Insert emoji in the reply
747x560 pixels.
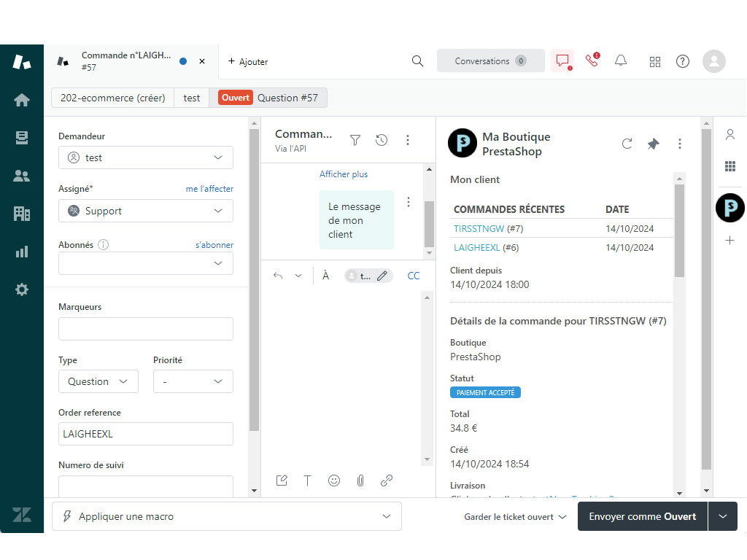(x=334, y=481)
